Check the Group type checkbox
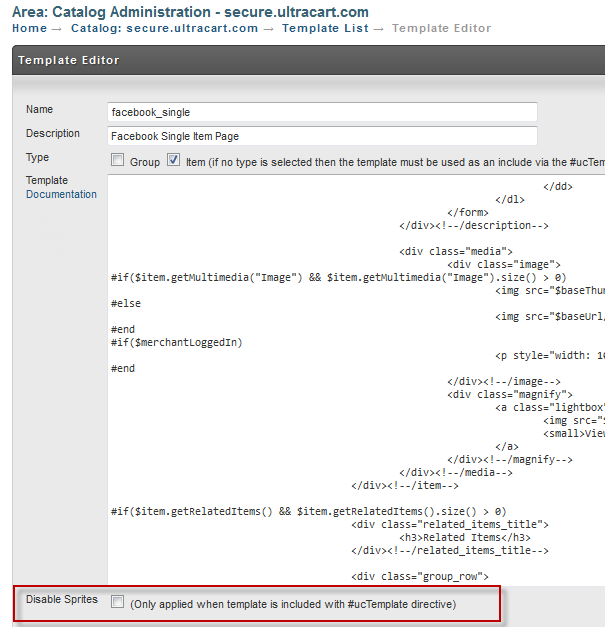This screenshot has height=627, width=605. coord(117,160)
